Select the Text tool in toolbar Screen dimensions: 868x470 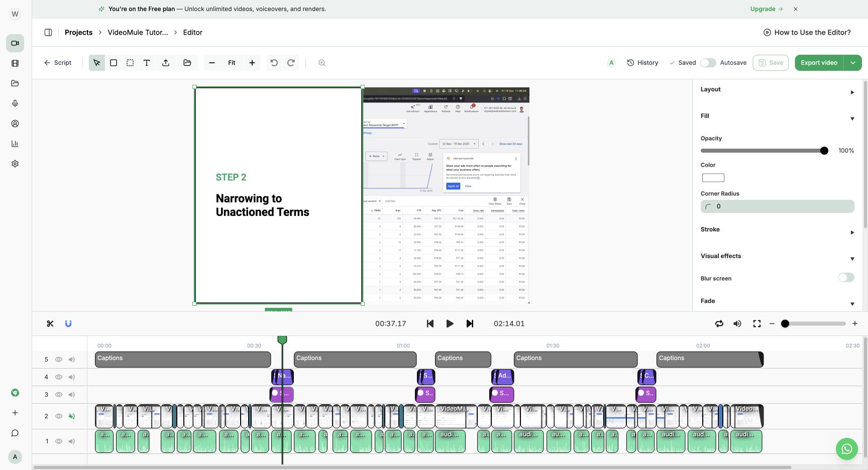[x=147, y=63]
